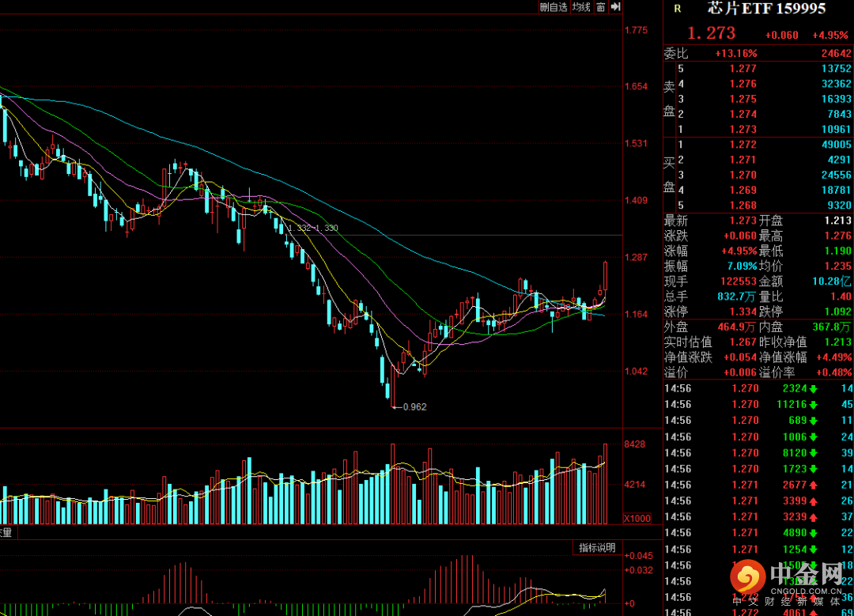Click the 卖盘 sell-side label
Image resolution: width=854 pixels, height=616 pixels.
[669, 99]
